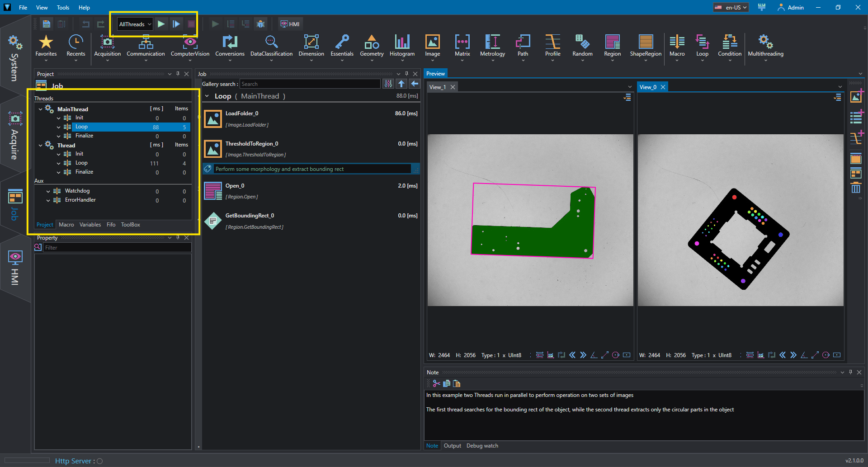Image resolution: width=868 pixels, height=467 pixels.
Task: Toggle the HMI button in toolbar
Action: point(290,24)
